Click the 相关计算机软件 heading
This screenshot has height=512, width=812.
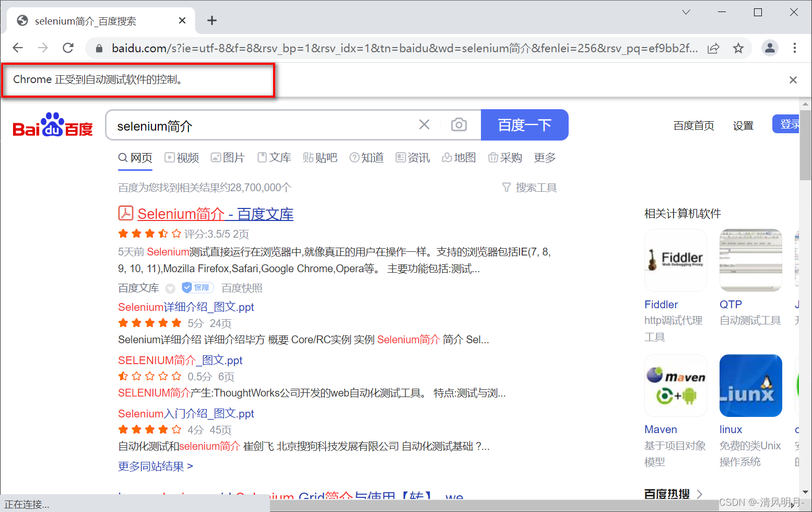[682, 214]
